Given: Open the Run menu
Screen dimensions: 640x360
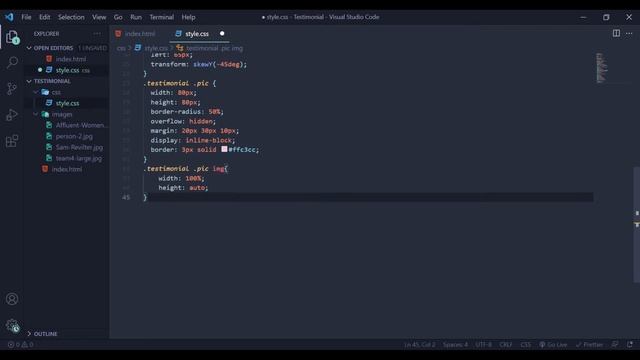Looking at the screenshot, I should pyautogui.click(x=136, y=17).
